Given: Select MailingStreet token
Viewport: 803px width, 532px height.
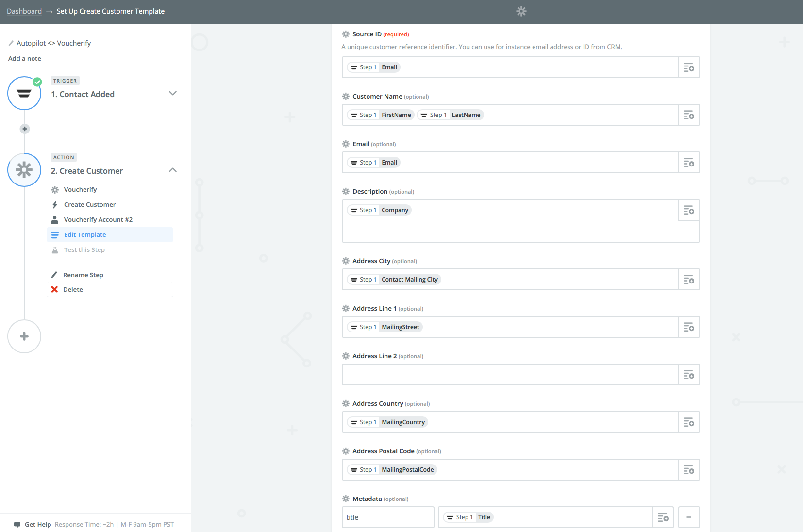Looking at the screenshot, I should [x=385, y=327].
